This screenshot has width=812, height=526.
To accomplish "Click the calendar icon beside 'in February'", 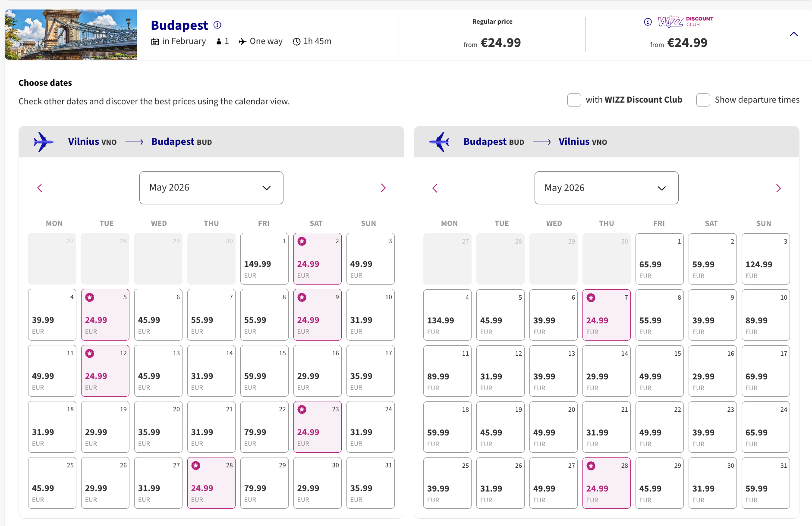I will (x=155, y=41).
